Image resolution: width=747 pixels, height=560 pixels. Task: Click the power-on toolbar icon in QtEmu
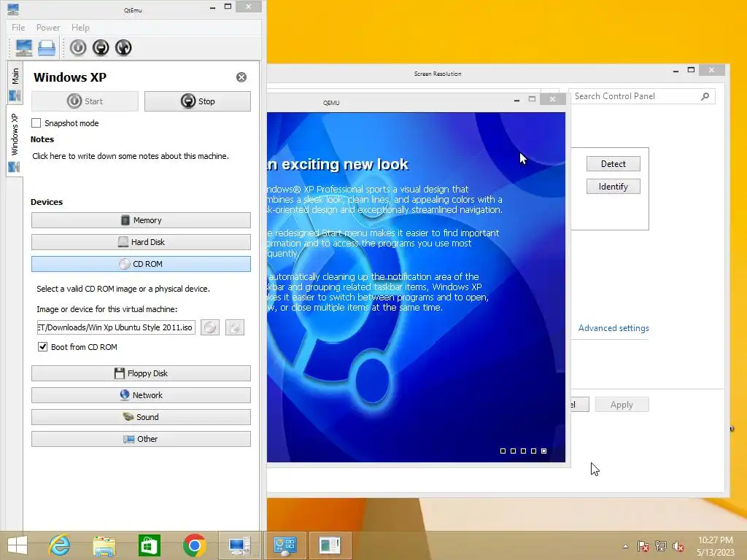tap(78, 47)
